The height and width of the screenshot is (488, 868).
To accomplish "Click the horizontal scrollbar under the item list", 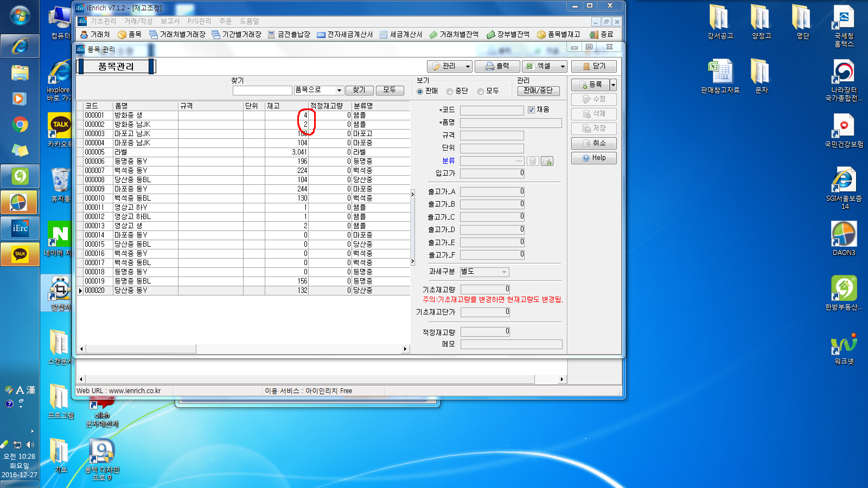I will pos(243,349).
